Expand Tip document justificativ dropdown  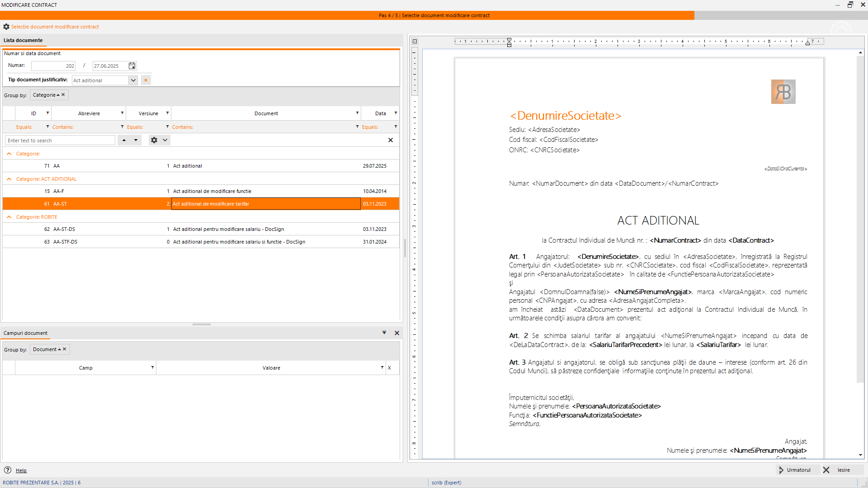point(133,80)
